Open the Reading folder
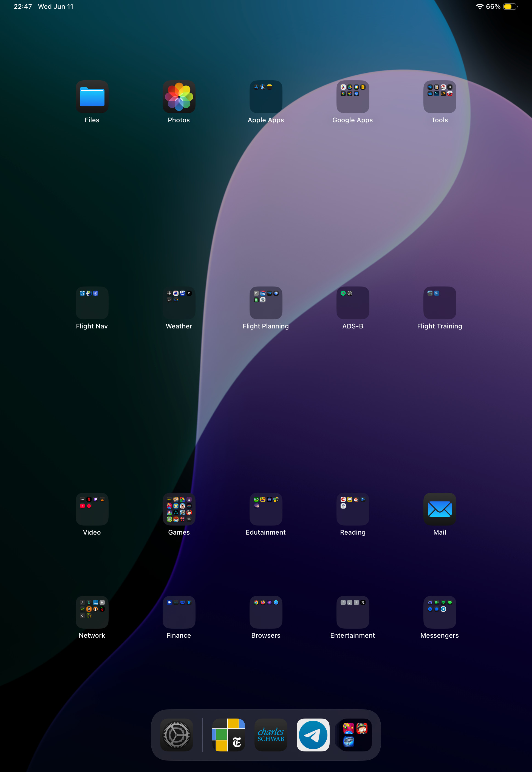The image size is (532, 772). (353, 509)
